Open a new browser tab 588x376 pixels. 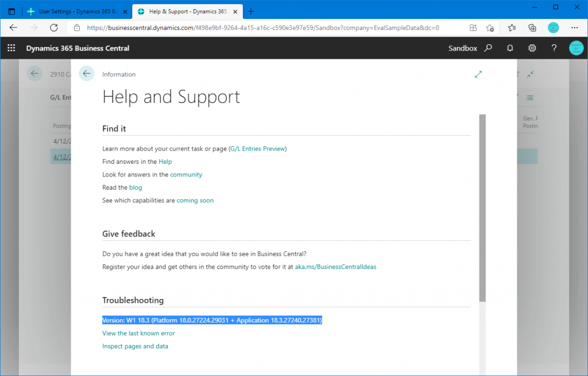pyautogui.click(x=251, y=11)
